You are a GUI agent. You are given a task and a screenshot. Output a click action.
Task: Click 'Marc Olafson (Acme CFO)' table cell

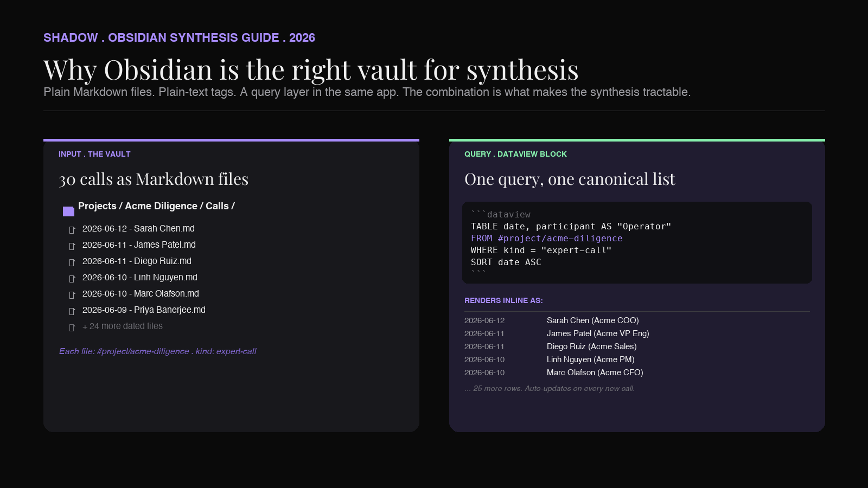595,373
